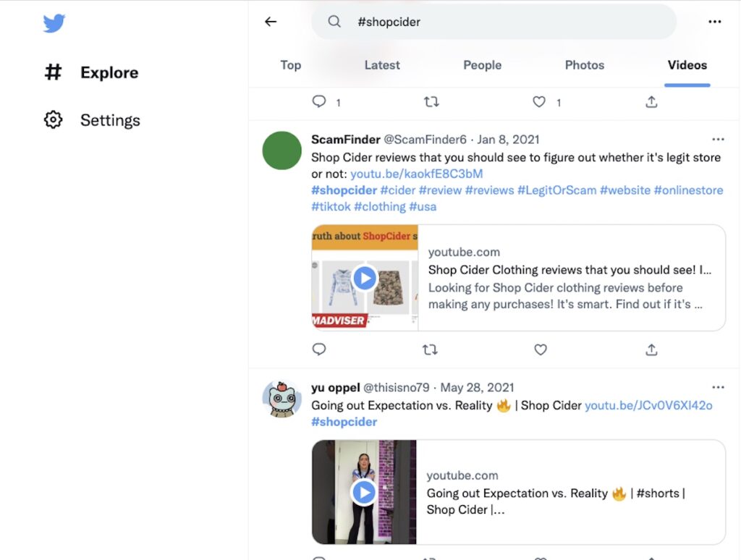Share the ScamFinder tweet
741x560 pixels.
[x=651, y=349]
